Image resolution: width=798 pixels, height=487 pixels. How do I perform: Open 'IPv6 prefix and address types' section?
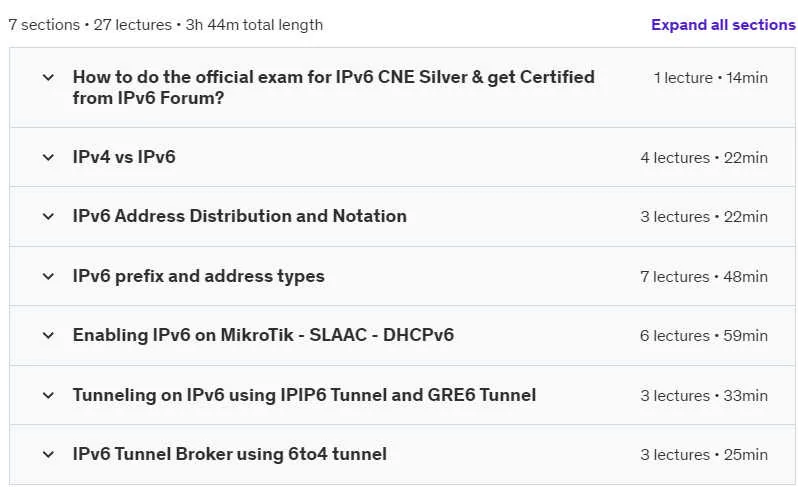tap(198, 276)
